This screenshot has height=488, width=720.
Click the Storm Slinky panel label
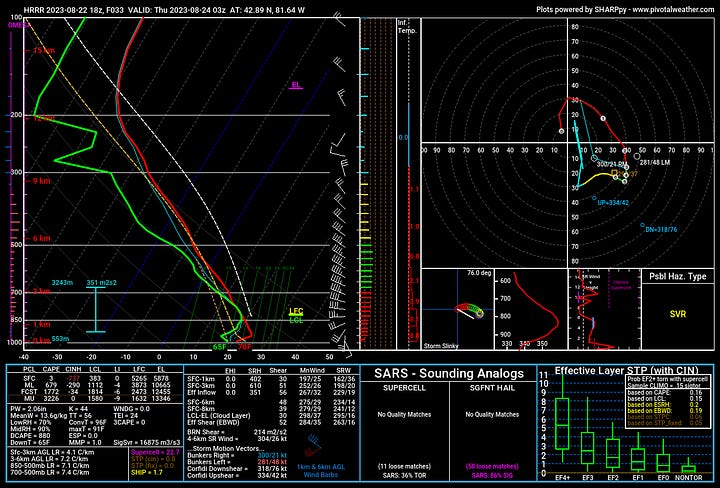[x=441, y=346]
